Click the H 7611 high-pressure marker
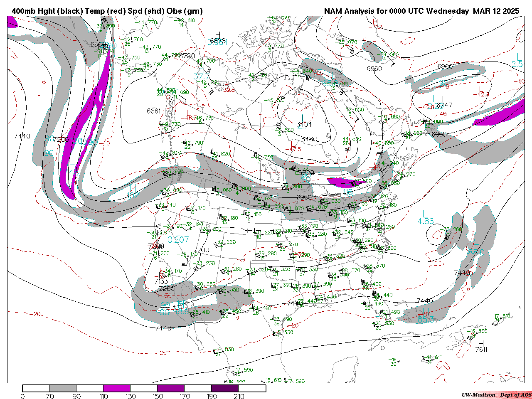Image resolution: width=532 pixels, height=399 pixels. [x=481, y=347]
